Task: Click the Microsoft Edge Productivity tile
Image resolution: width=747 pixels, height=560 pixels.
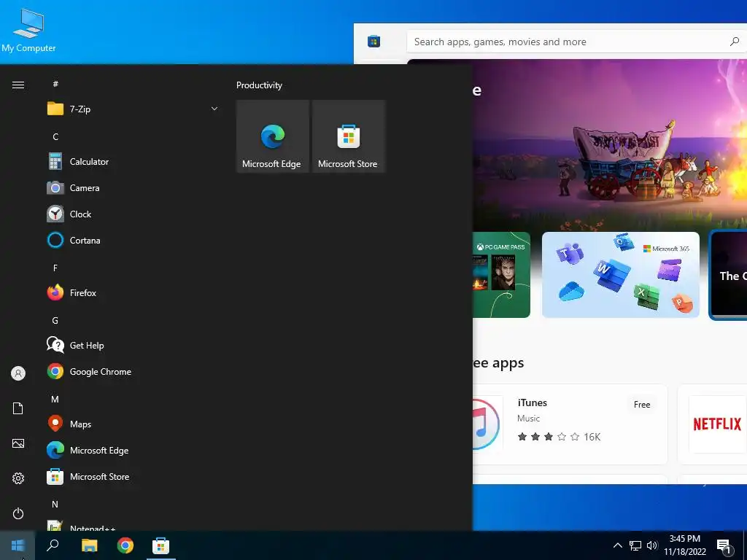Action: [x=273, y=136]
